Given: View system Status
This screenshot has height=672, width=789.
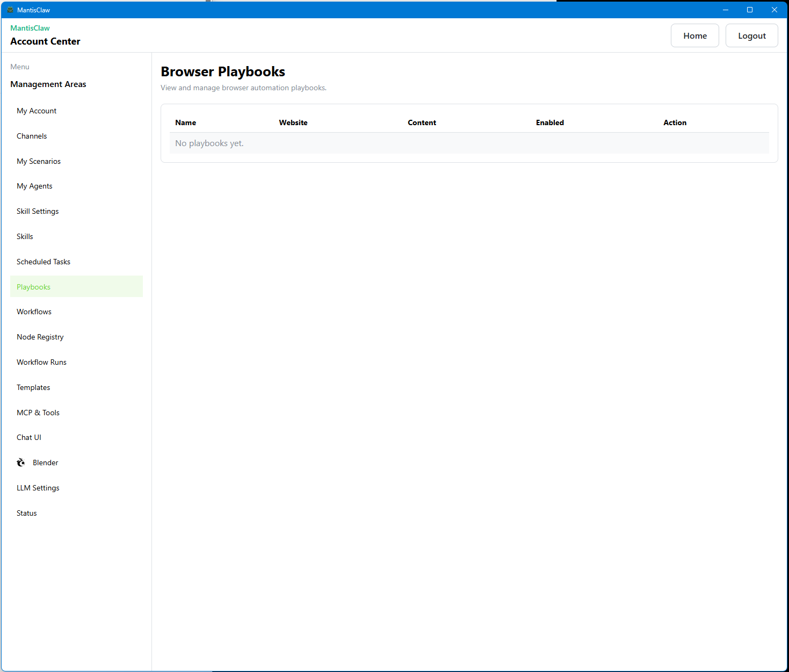Looking at the screenshot, I should (26, 512).
